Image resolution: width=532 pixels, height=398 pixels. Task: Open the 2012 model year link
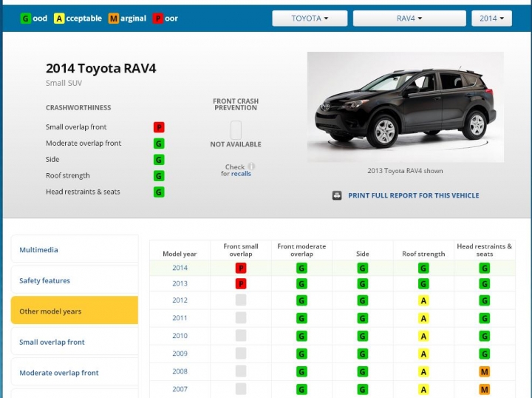pyautogui.click(x=180, y=300)
